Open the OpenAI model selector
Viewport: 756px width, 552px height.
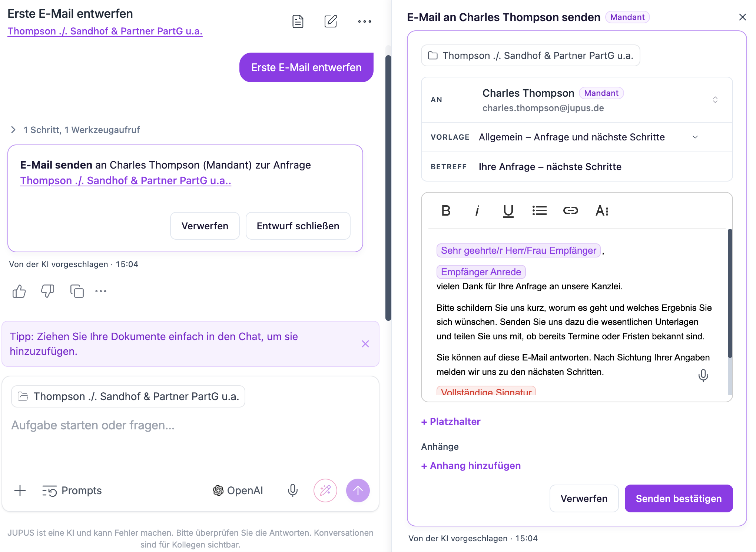[238, 491]
